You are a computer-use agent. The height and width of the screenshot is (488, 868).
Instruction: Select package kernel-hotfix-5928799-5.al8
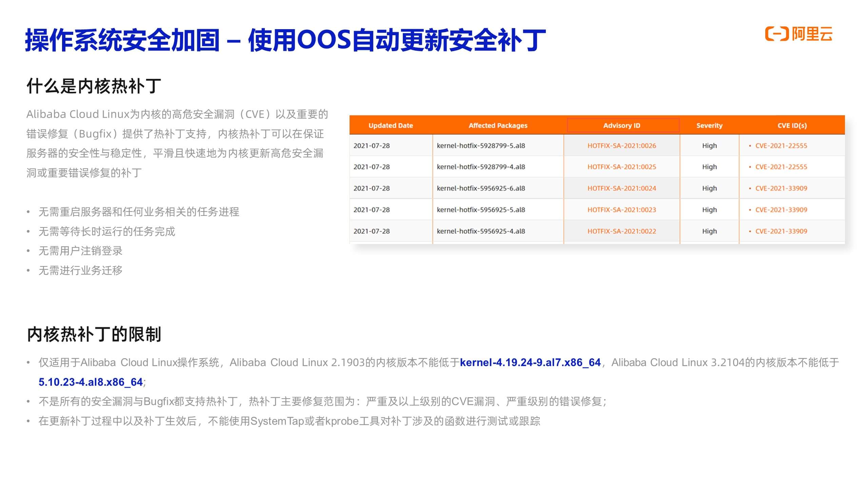(x=481, y=146)
